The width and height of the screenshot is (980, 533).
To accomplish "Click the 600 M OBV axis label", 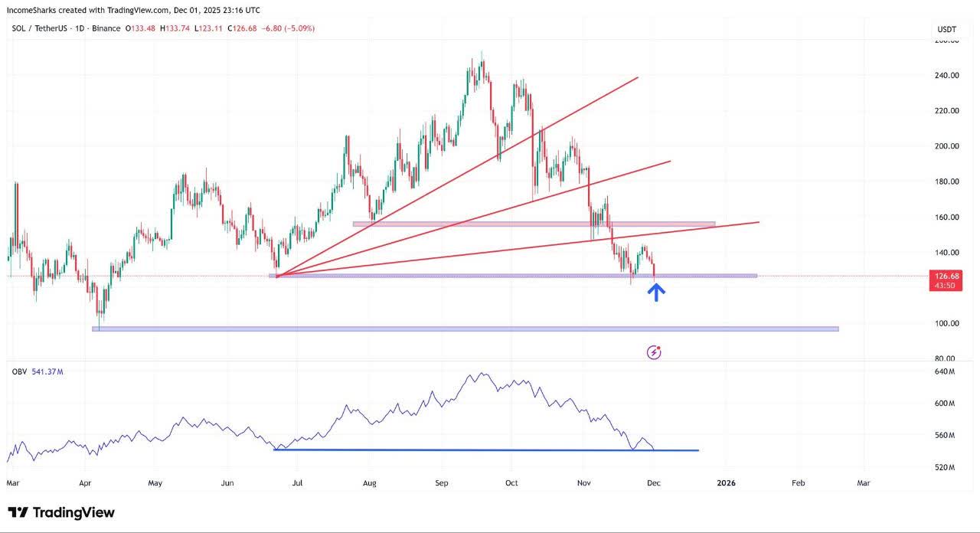I will tap(945, 404).
